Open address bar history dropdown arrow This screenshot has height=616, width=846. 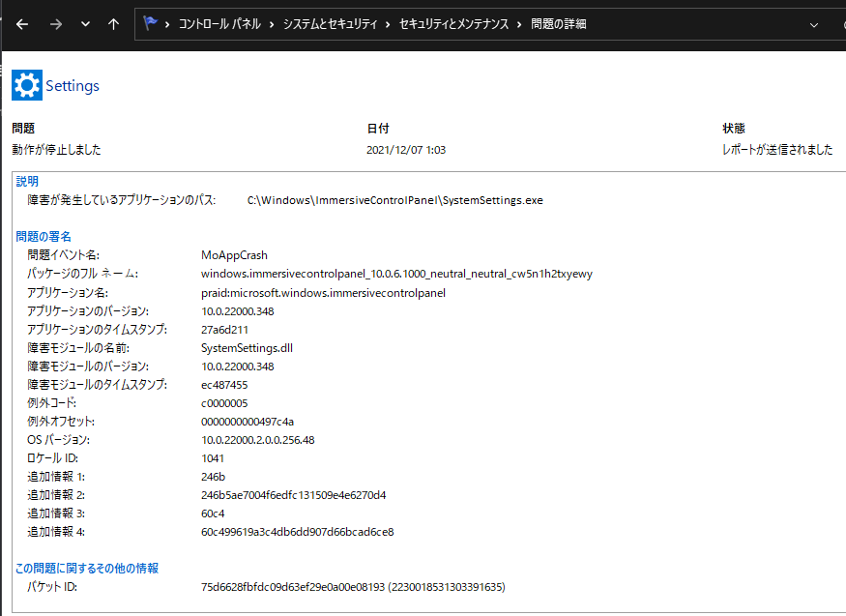(x=814, y=25)
